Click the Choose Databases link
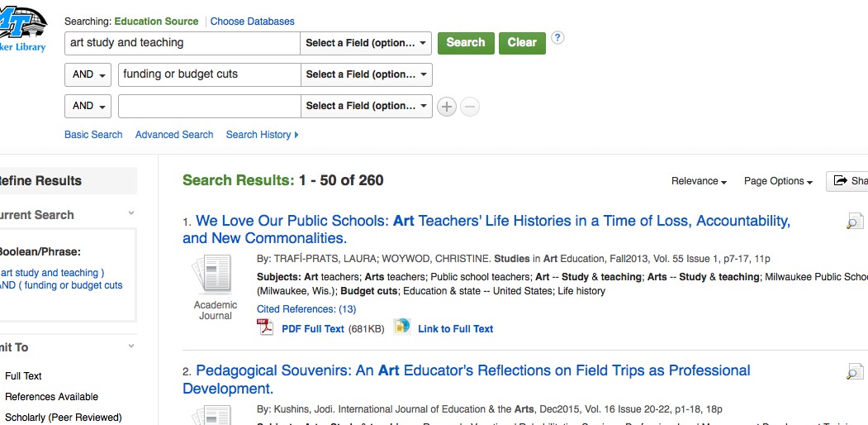This screenshot has height=425, width=868. click(x=252, y=21)
